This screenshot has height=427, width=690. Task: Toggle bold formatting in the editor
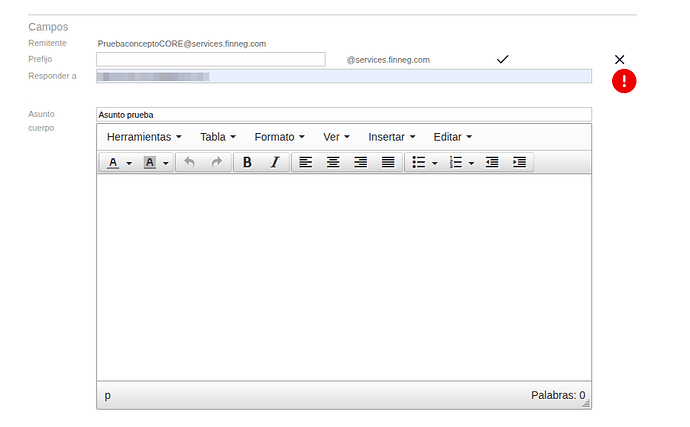pos(247,162)
